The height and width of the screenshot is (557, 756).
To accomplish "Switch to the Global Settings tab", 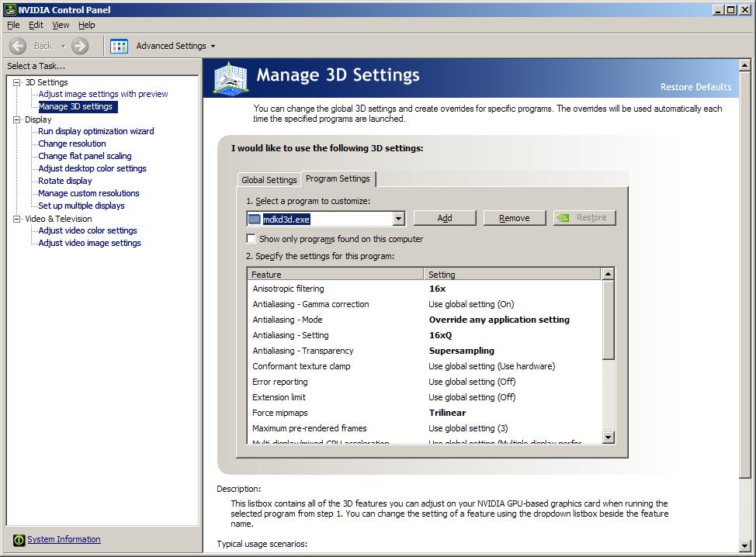I will 269,180.
